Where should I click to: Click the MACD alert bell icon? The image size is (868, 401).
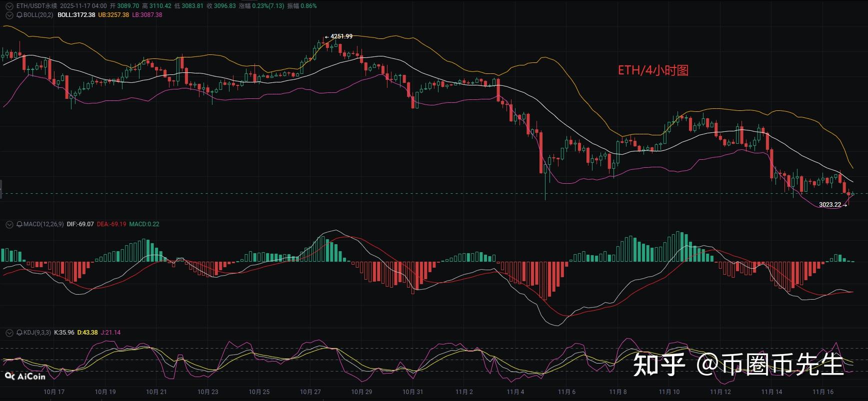(x=19, y=224)
